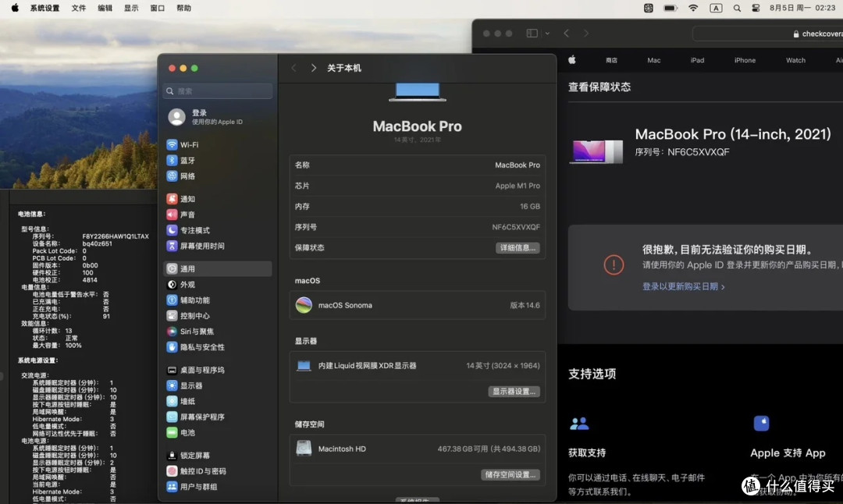Open Touch ID与密码 settings
Screen dimensions: 843x504
(x=218, y=470)
